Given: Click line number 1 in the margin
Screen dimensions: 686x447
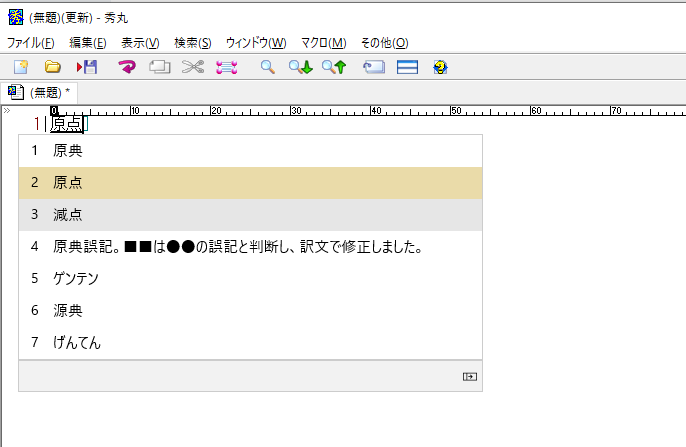Looking at the screenshot, I should 37,124.
